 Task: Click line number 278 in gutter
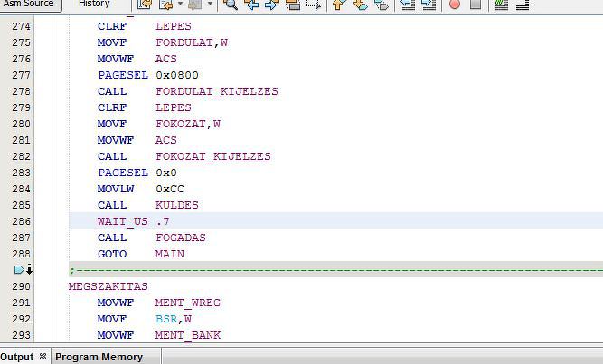[21, 91]
